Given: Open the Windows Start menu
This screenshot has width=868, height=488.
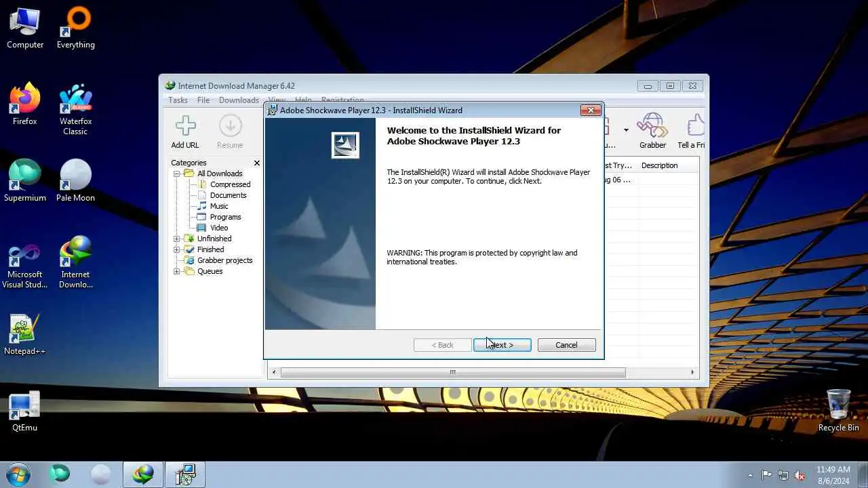Looking at the screenshot, I should (x=17, y=474).
